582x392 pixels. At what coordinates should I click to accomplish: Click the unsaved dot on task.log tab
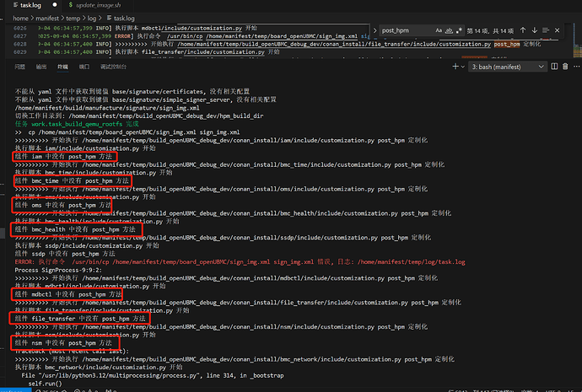[x=55, y=5]
